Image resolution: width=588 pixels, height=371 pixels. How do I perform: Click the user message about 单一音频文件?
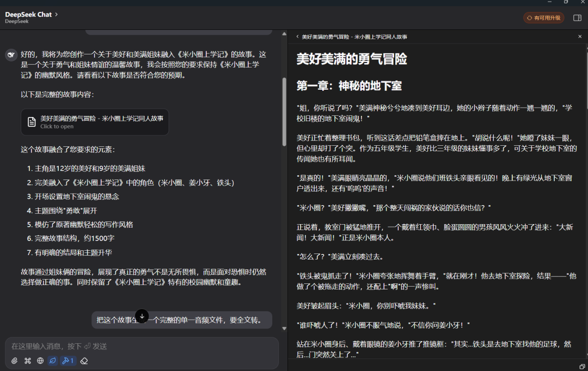coord(182,320)
